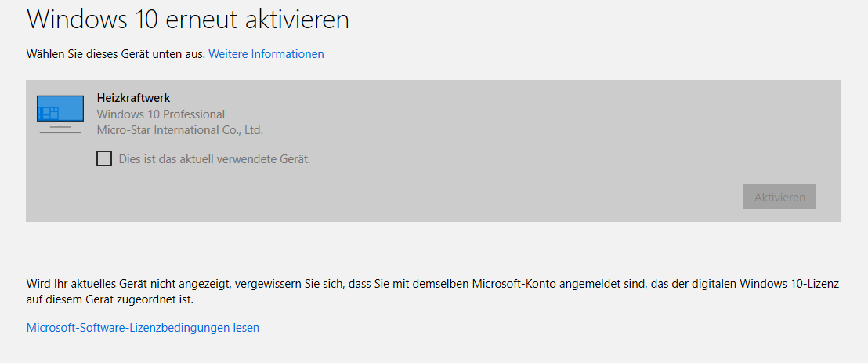Select the Heizkraftwerk device name
The height and width of the screenshot is (363, 868).
(x=133, y=98)
